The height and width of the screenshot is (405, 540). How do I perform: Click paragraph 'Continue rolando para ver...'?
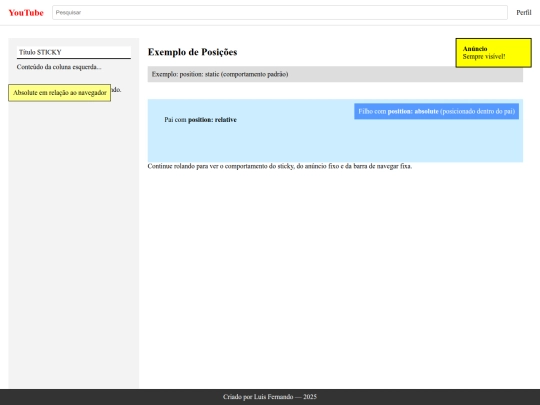pos(280,166)
